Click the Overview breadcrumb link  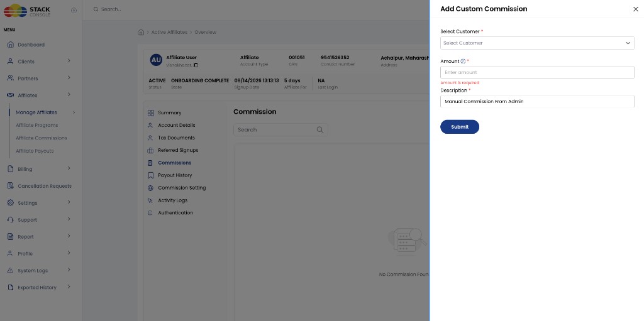(206, 32)
